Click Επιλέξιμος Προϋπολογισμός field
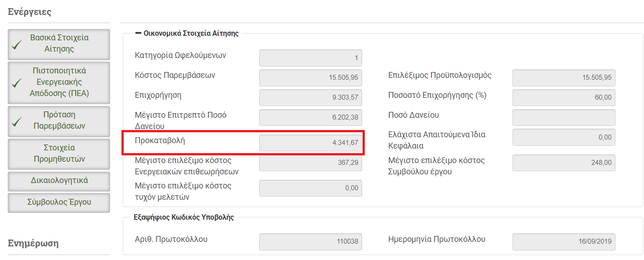Image resolution: width=644 pixels, height=260 pixels. pyautogui.click(x=564, y=78)
